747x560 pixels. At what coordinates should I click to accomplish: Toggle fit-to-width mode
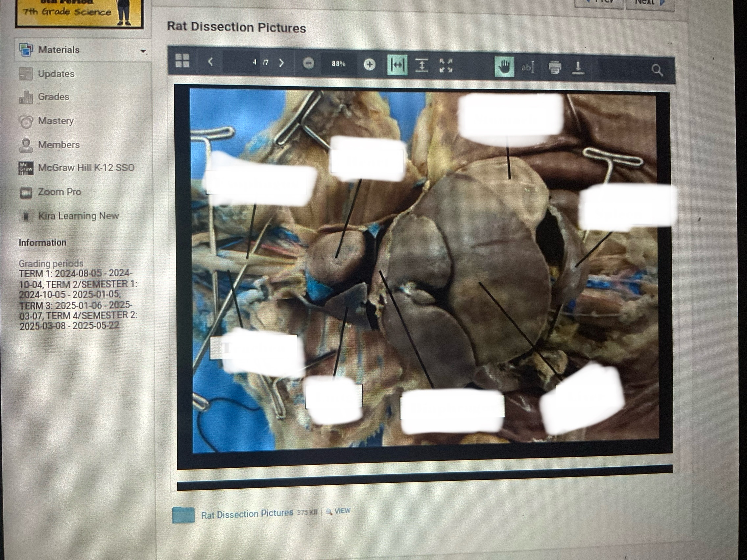397,65
